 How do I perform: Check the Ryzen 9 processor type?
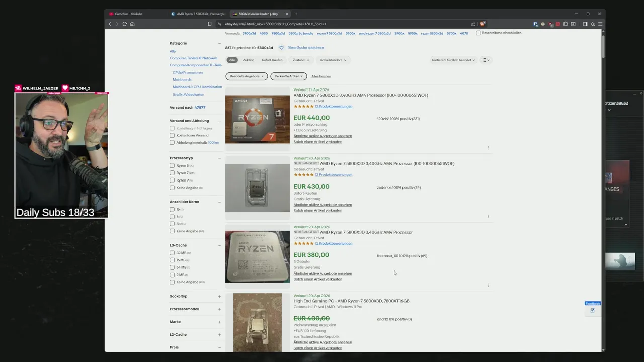[x=172, y=180]
